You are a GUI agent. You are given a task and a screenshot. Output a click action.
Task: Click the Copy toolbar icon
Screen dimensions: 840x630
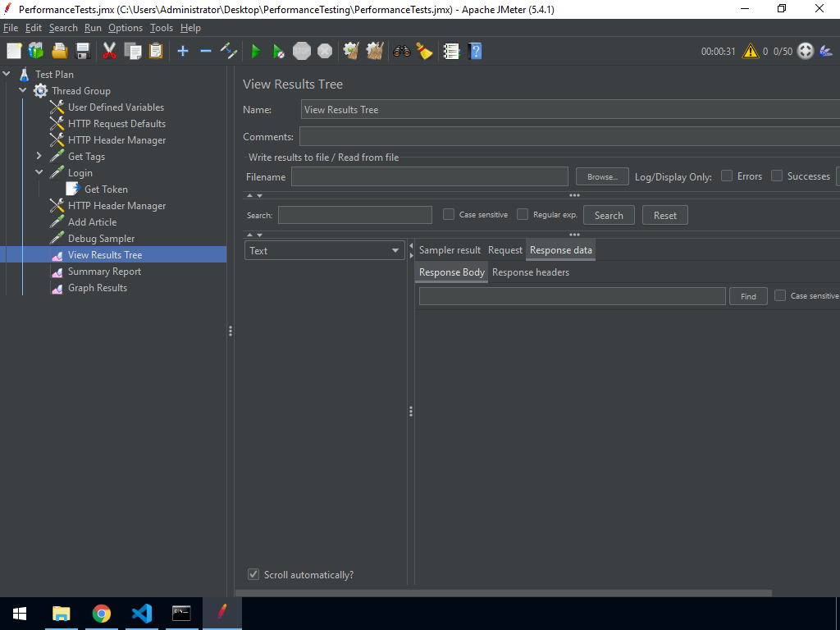(132, 51)
